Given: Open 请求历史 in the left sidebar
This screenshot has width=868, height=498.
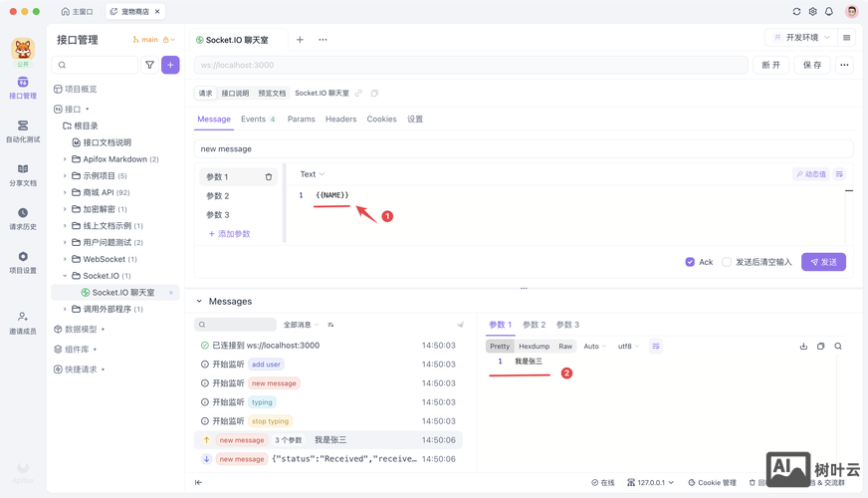Looking at the screenshot, I should pyautogui.click(x=23, y=219).
